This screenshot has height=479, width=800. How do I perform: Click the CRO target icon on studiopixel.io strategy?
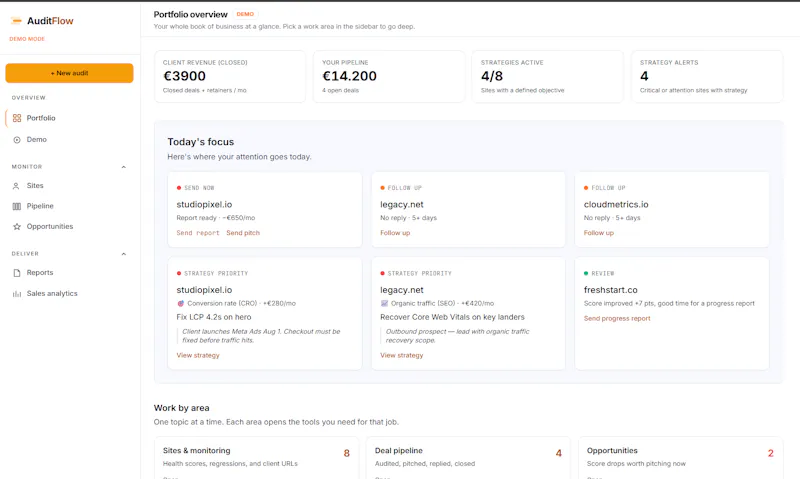[180, 304]
